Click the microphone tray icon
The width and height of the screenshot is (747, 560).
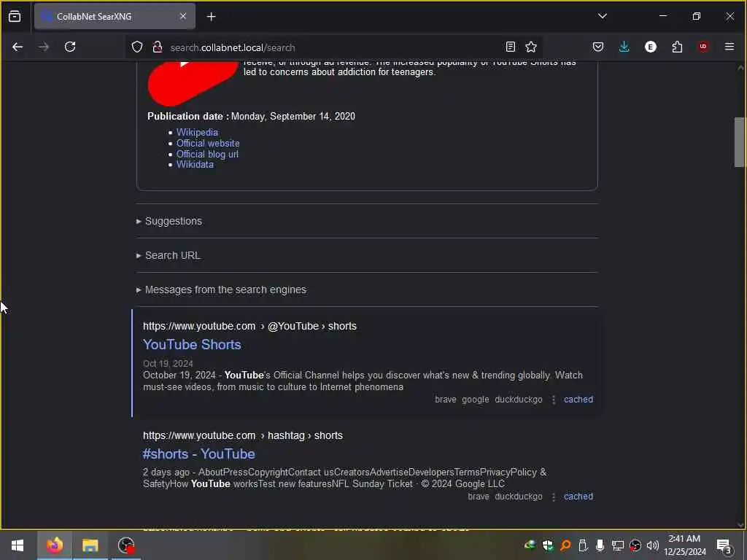coord(600,545)
